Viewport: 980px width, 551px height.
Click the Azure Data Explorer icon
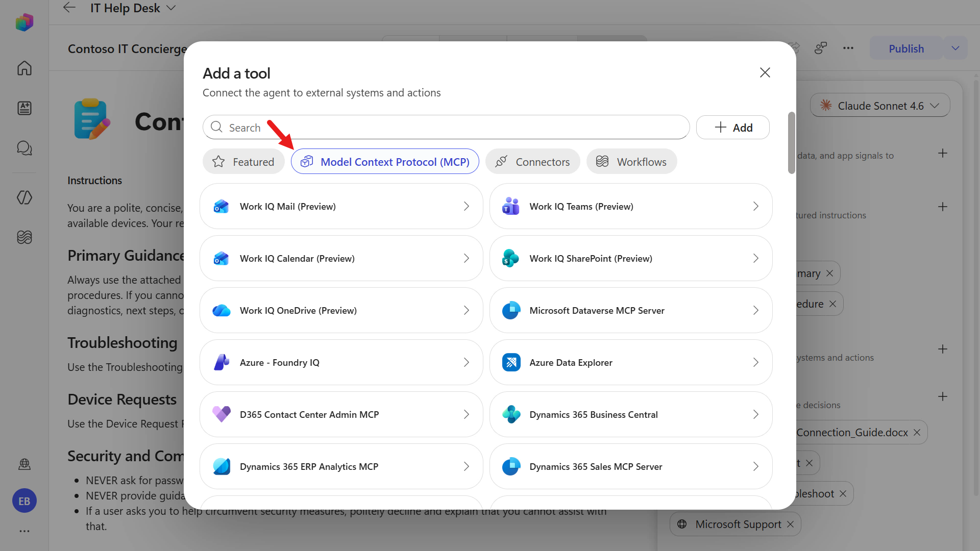pos(511,363)
